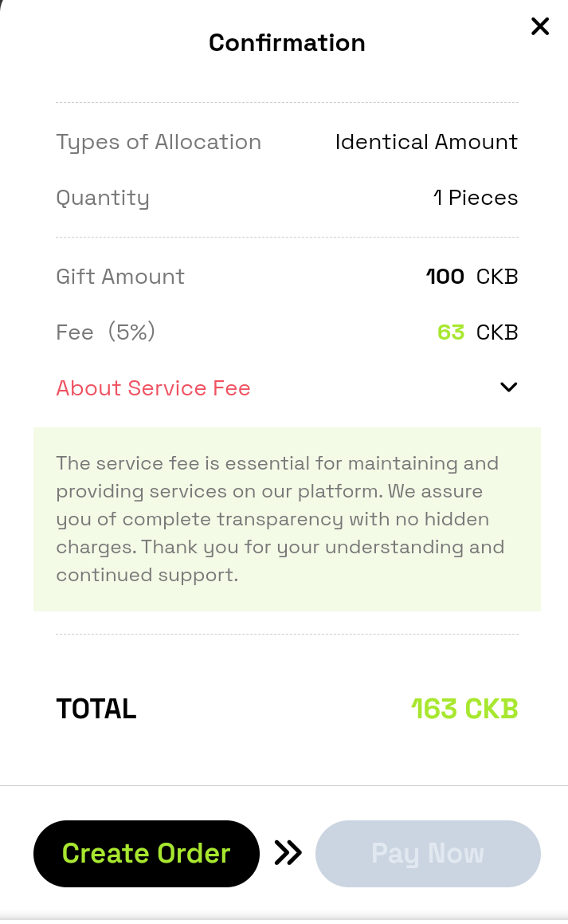
Task: Click the About Service Fee link
Action: (153, 388)
